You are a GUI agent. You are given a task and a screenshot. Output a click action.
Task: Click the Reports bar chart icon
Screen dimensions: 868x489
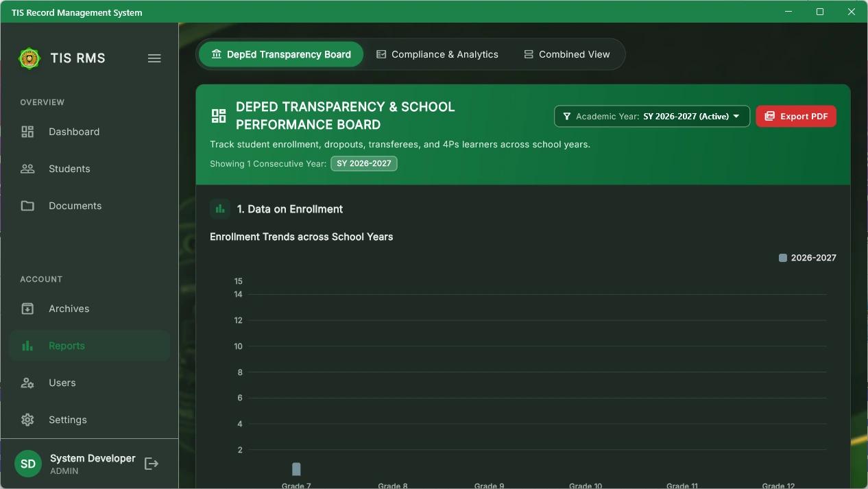27,346
